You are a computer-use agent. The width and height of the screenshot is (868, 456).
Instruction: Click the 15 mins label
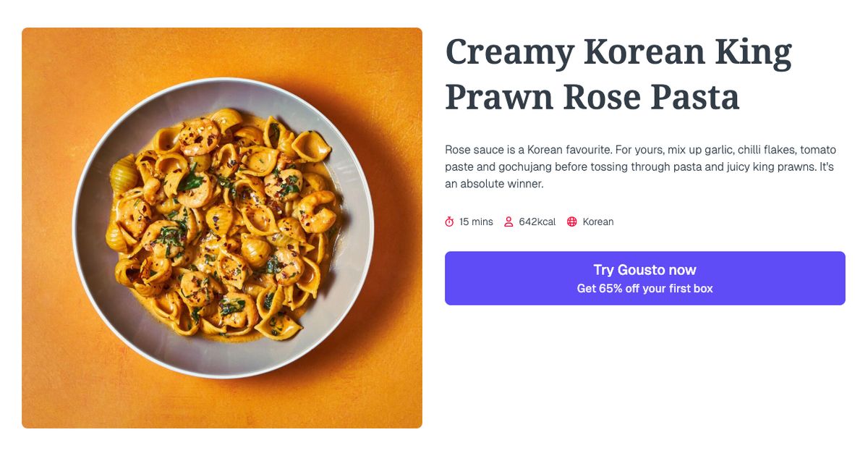tap(475, 221)
